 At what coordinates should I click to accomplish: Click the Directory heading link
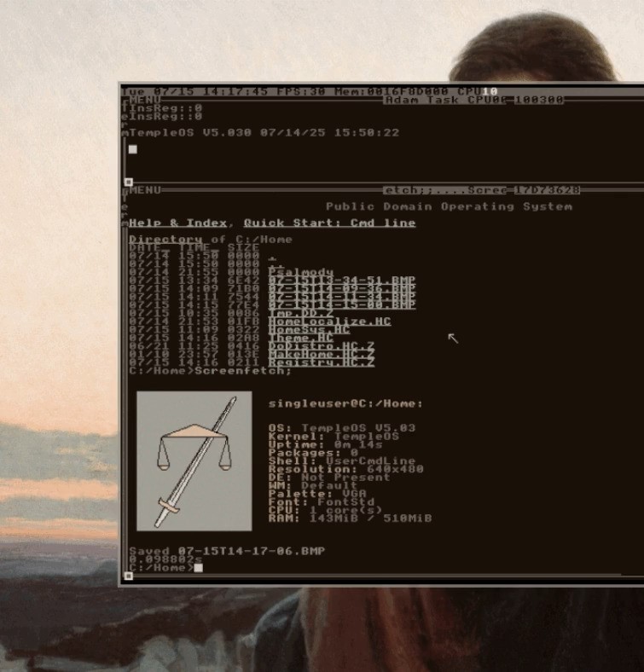165,240
